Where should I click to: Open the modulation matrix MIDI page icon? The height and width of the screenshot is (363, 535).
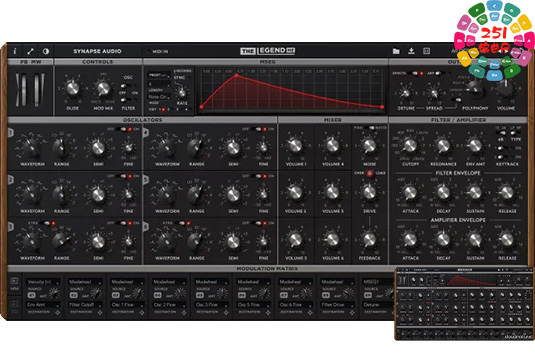(14, 284)
